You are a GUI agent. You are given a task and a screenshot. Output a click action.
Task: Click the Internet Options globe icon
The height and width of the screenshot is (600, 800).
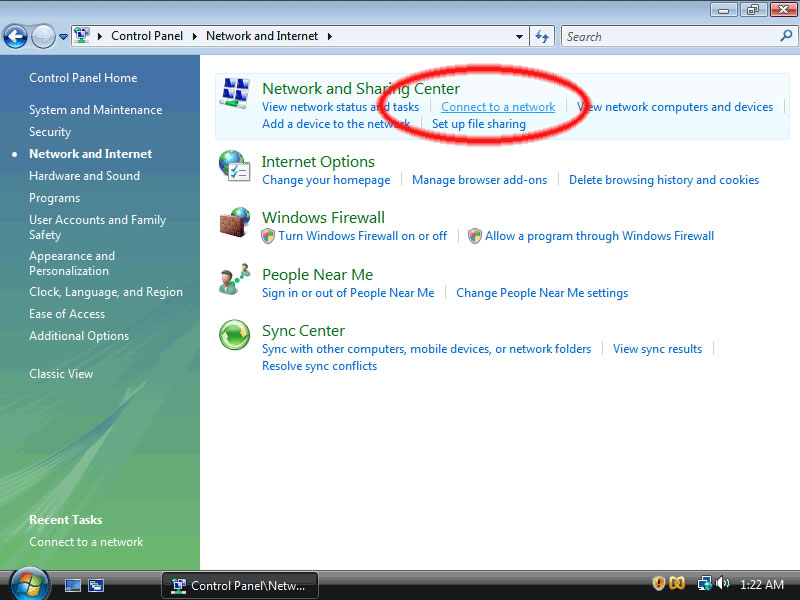pos(235,167)
